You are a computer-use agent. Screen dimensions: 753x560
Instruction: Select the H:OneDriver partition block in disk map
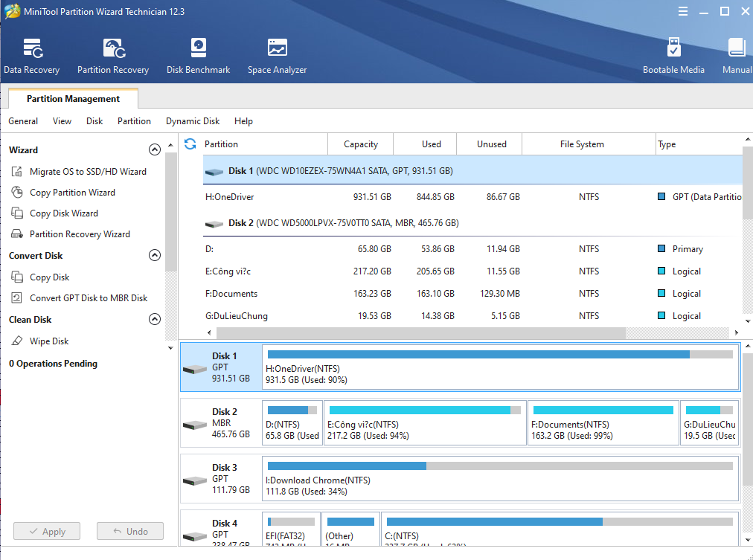[x=501, y=367]
